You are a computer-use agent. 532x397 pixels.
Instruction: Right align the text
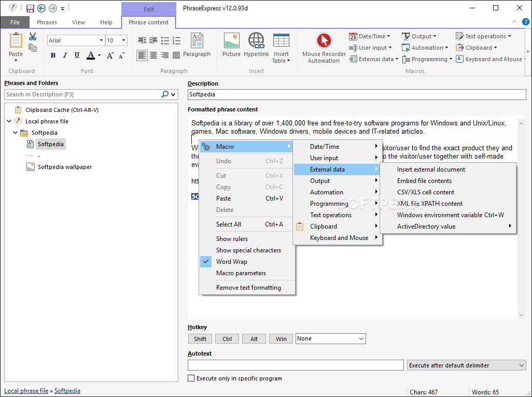point(165,55)
